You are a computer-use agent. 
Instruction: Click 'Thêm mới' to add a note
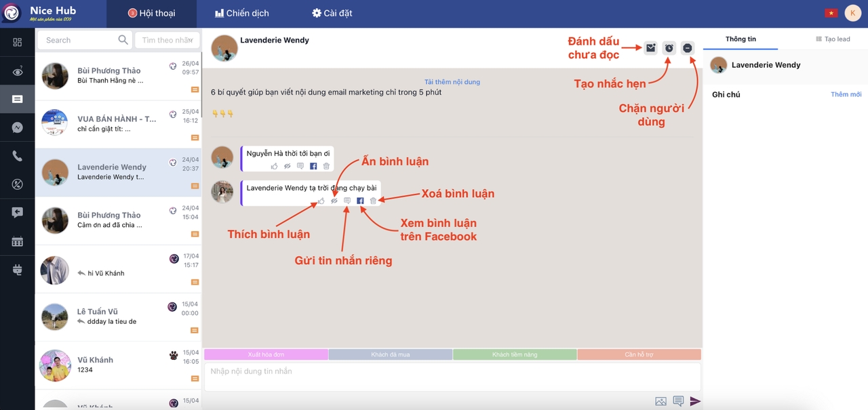[846, 94]
